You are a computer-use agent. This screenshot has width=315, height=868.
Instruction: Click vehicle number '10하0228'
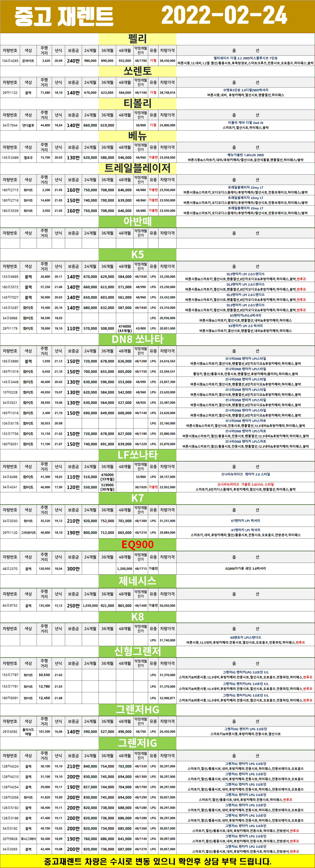click(x=10, y=392)
